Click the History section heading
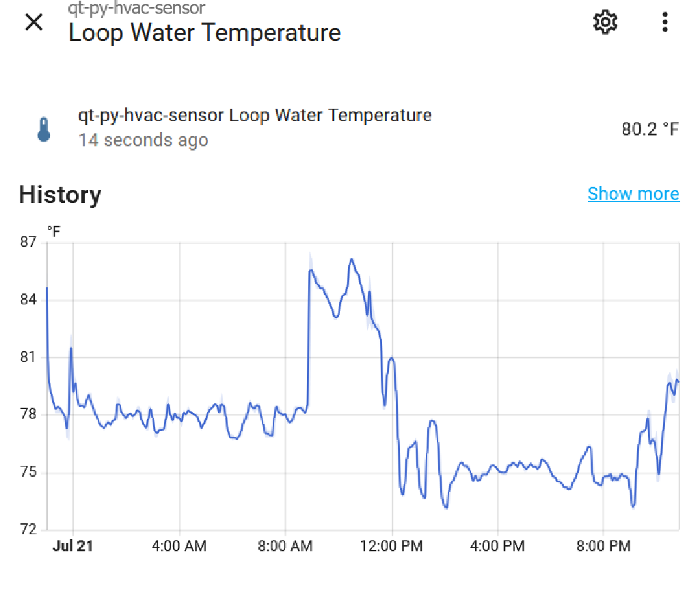The image size is (700, 591). [59, 195]
